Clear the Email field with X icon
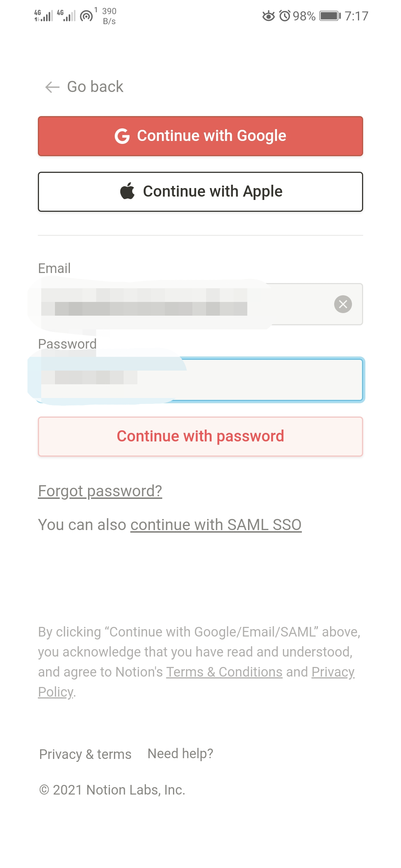This screenshot has height=868, width=401. pos(343,304)
